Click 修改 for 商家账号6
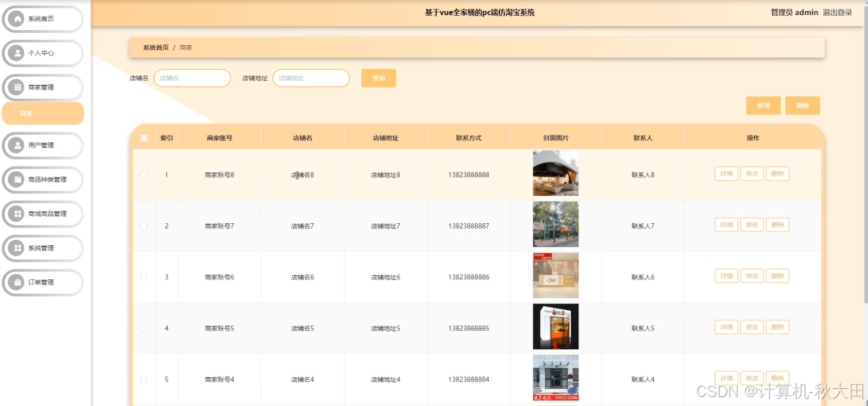The image size is (868, 406). pyautogui.click(x=752, y=276)
